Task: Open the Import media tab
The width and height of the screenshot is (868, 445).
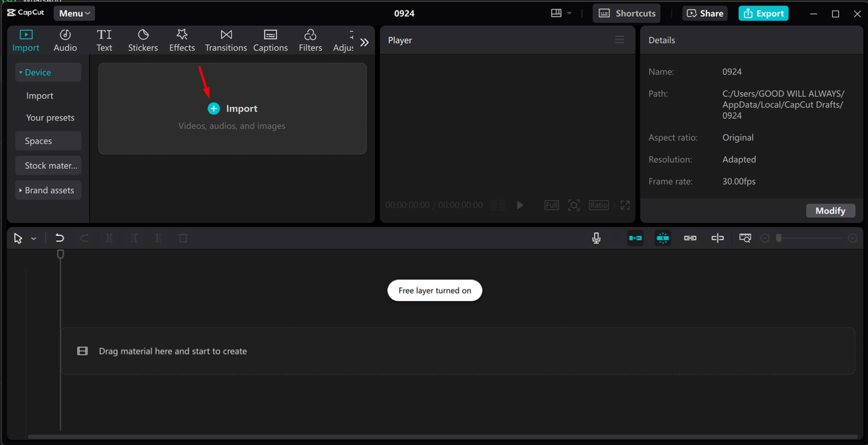Action: [26, 41]
